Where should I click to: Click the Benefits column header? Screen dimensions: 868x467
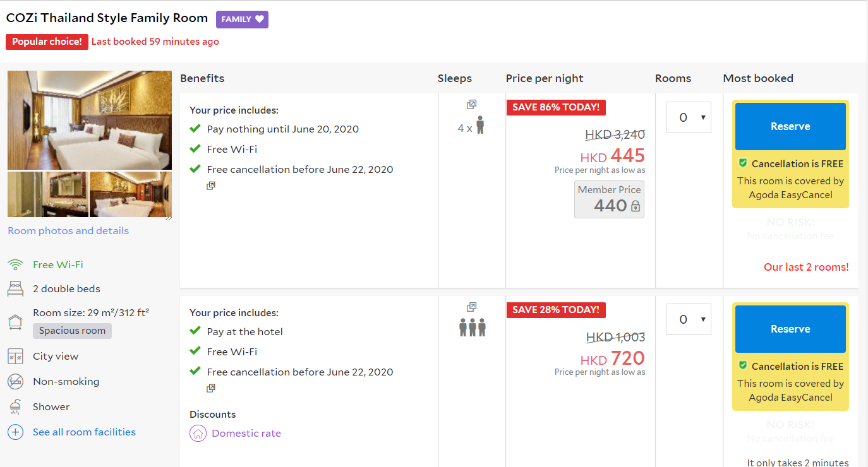point(202,78)
